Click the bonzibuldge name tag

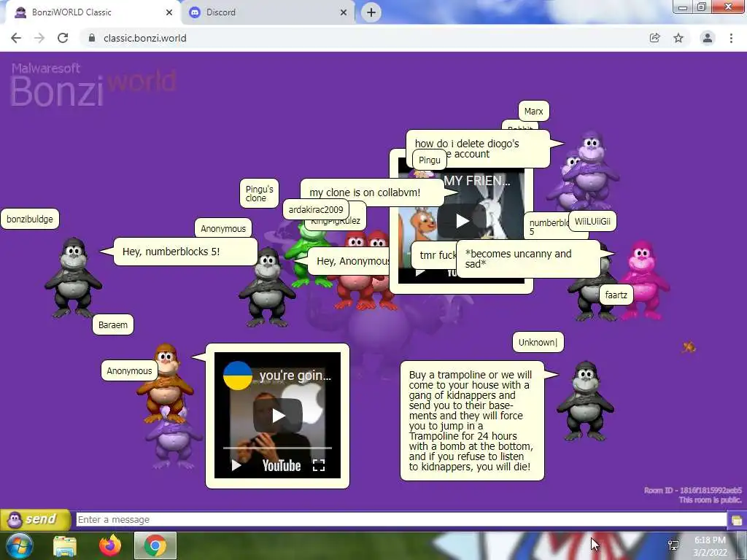tap(30, 219)
